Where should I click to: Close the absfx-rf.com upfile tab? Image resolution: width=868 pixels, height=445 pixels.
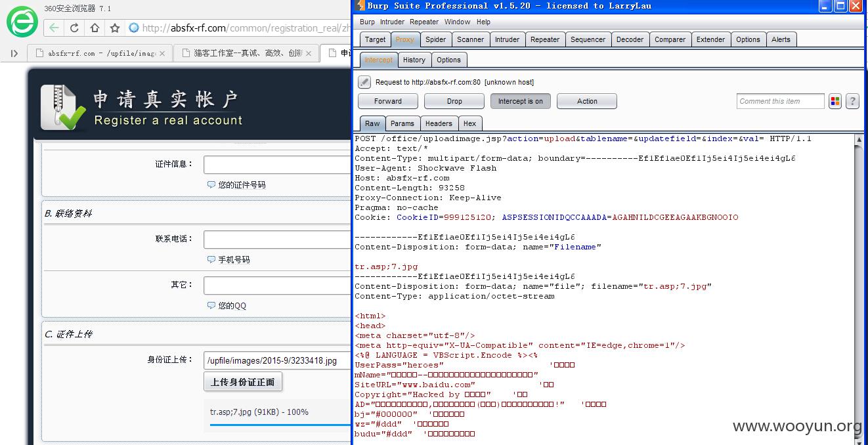pyautogui.click(x=162, y=53)
